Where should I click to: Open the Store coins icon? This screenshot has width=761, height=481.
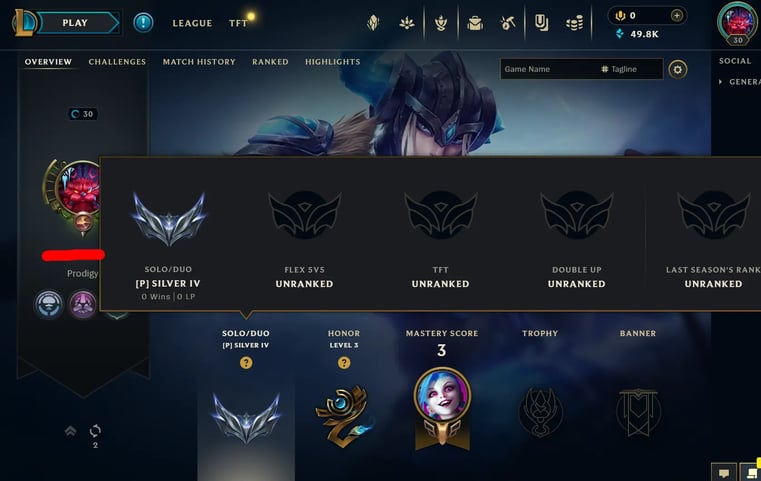coord(575,23)
